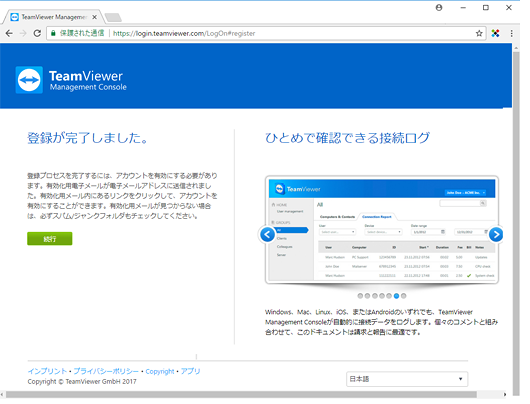Select the first carousel dot
Screen dimensions: 530x404
tap(360, 296)
